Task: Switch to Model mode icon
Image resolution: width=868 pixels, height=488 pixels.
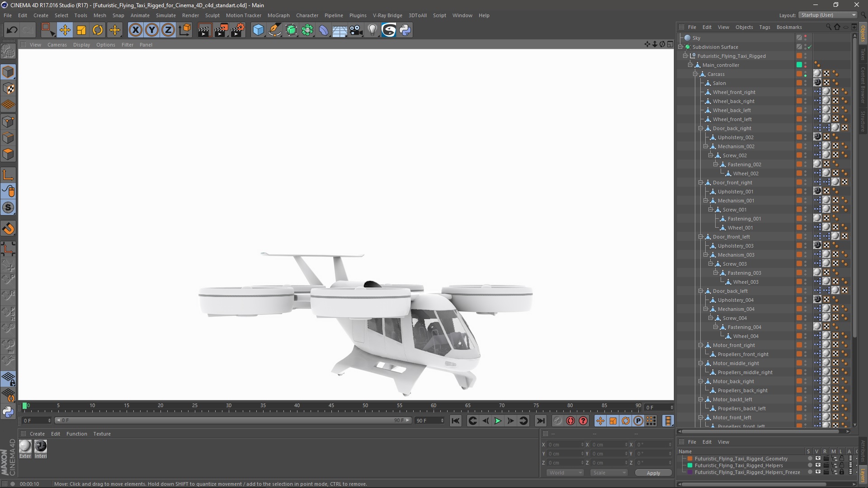Action: tap(8, 72)
